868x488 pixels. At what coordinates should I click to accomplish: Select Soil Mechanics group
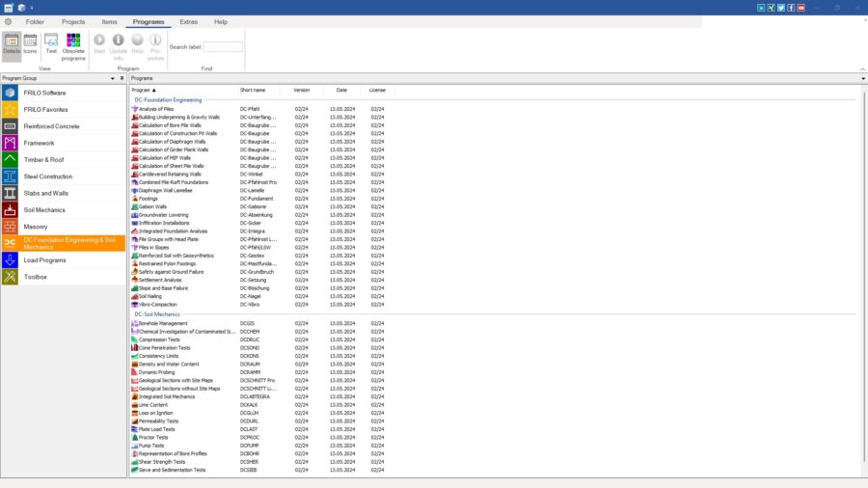point(63,209)
